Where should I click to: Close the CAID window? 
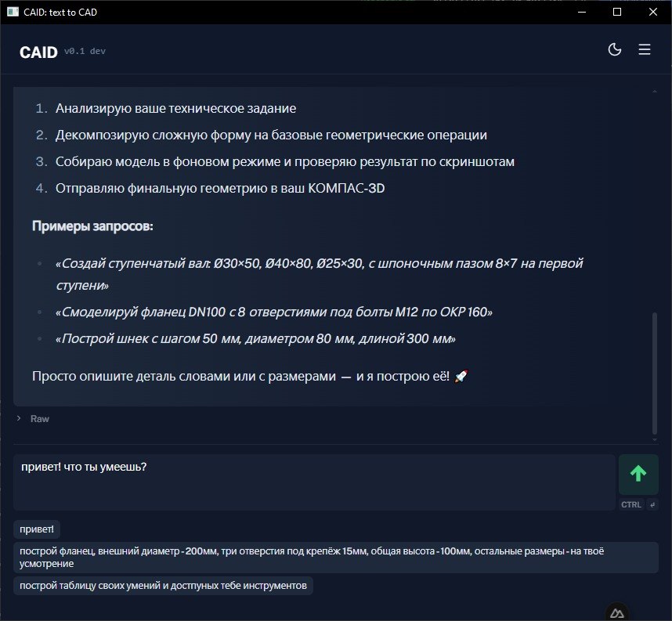652,12
